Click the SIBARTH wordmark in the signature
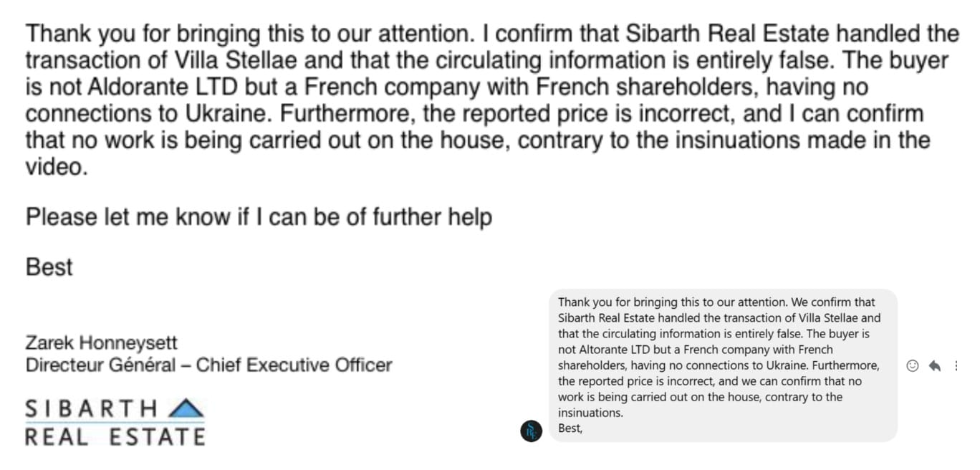Viewport: 980px width, 470px height. coord(91,409)
